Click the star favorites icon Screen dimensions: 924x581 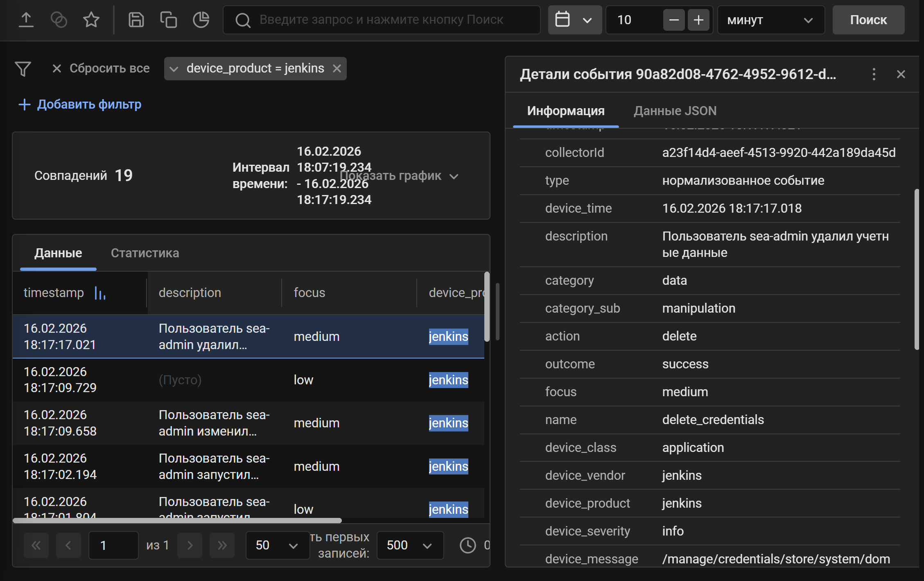(x=91, y=20)
